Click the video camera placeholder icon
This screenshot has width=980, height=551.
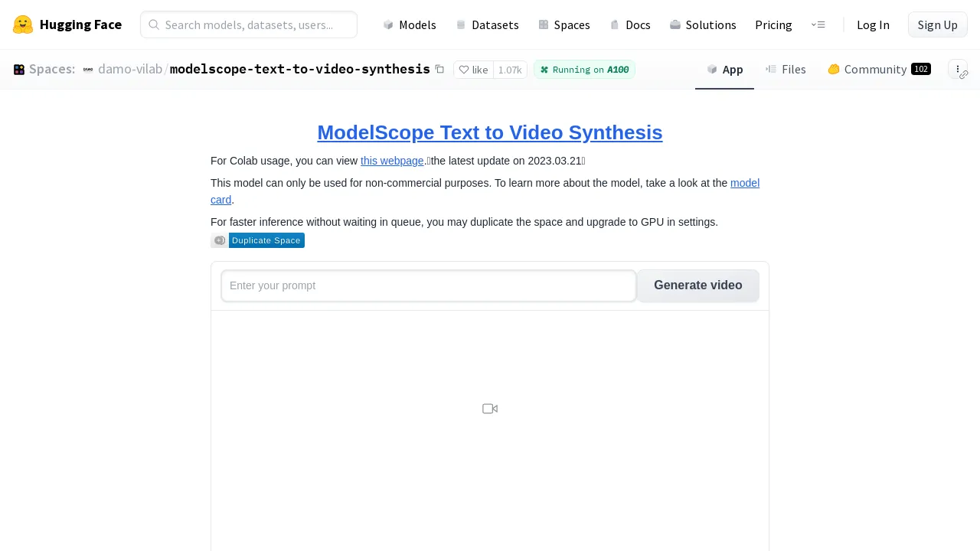(490, 409)
